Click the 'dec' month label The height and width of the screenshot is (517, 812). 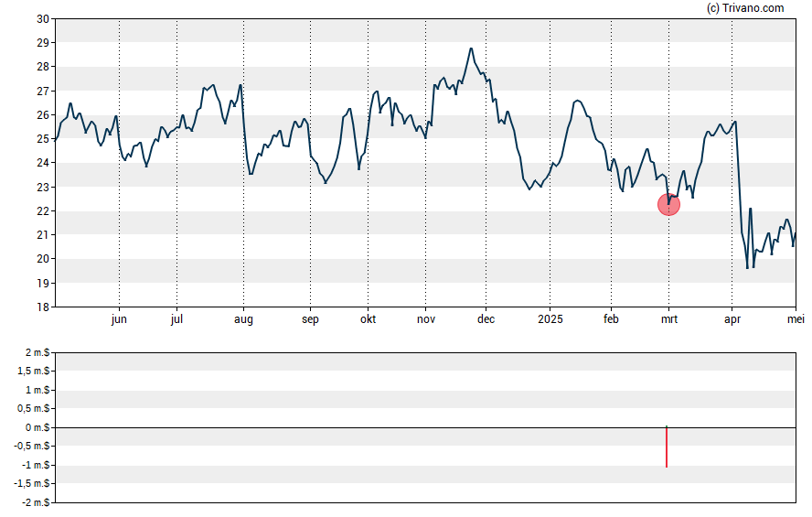(486, 319)
